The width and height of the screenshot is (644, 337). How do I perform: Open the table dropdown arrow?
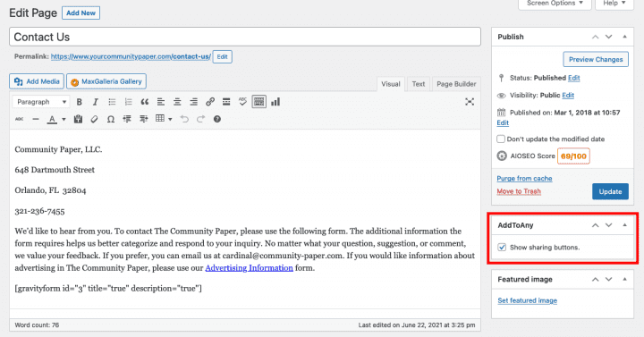tap(170, 120)
